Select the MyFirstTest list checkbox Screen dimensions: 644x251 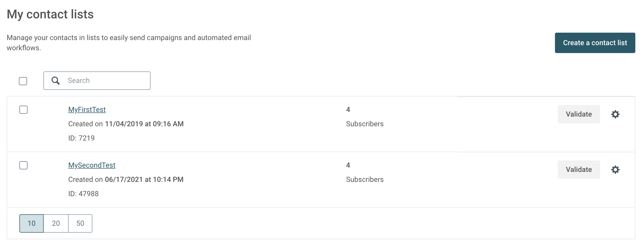[x=23, y=110]
